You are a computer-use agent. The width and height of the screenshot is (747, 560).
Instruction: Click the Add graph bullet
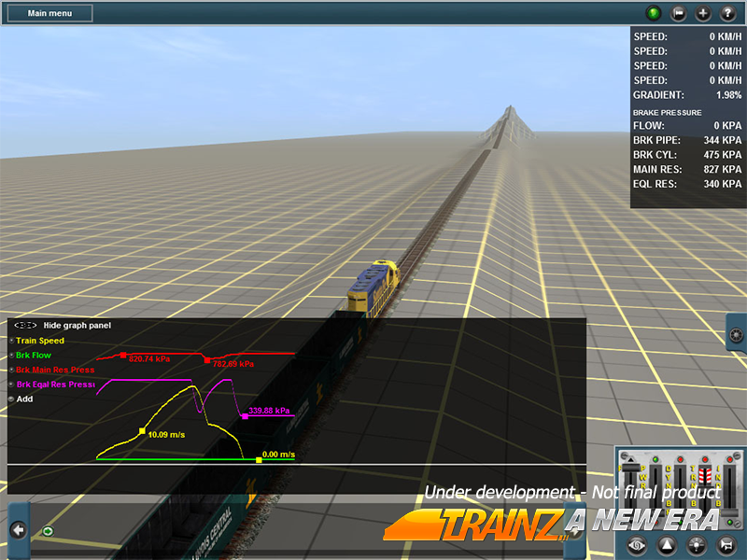11,399
